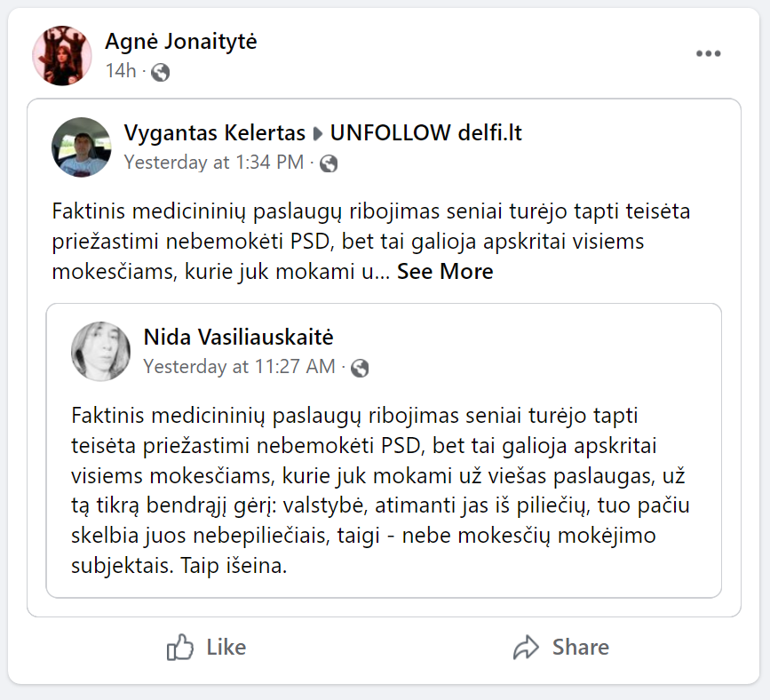Open the three-dot post options menu
Image resolution: width=770 pixels, height=700 pixels.
708,54
